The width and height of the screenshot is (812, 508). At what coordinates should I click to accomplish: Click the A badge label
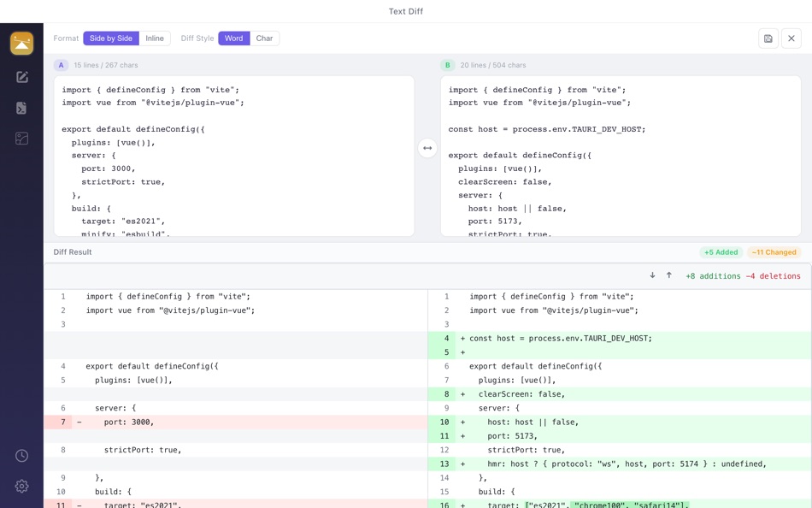pos(61,65)
